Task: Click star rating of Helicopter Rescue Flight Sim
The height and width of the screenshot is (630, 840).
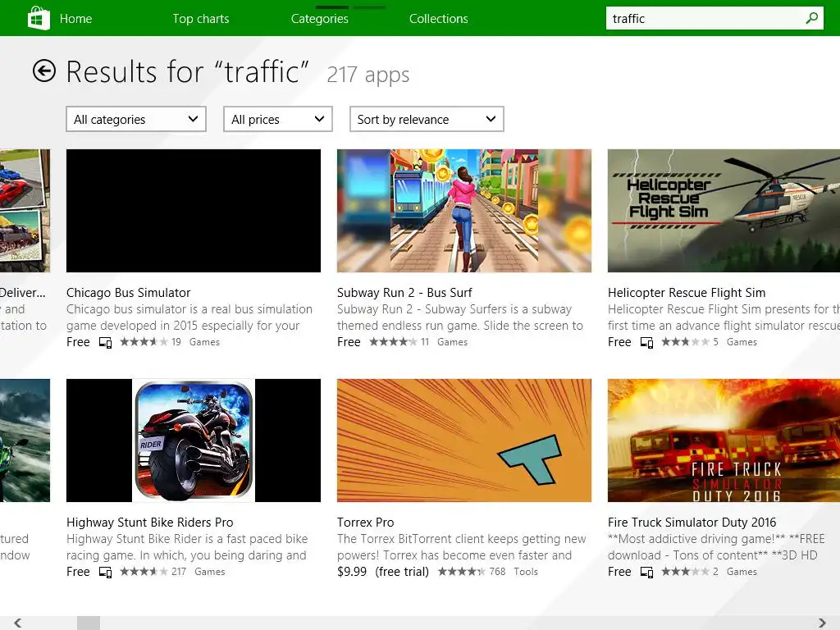Action: coord(685,342)
